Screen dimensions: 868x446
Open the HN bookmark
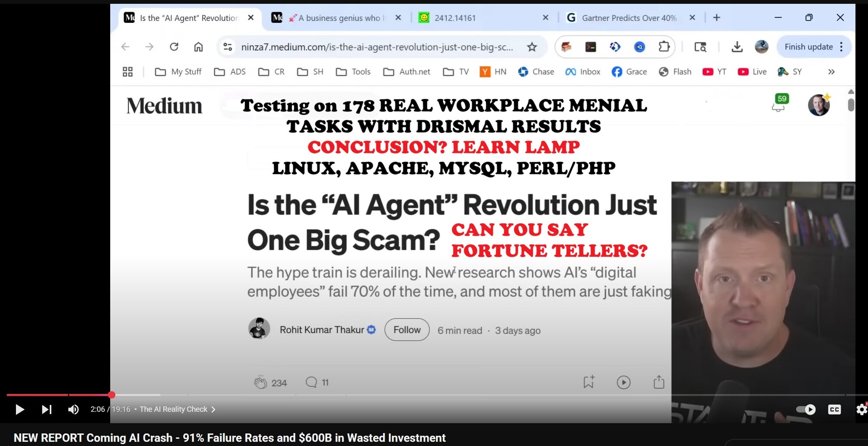point(493,72)
